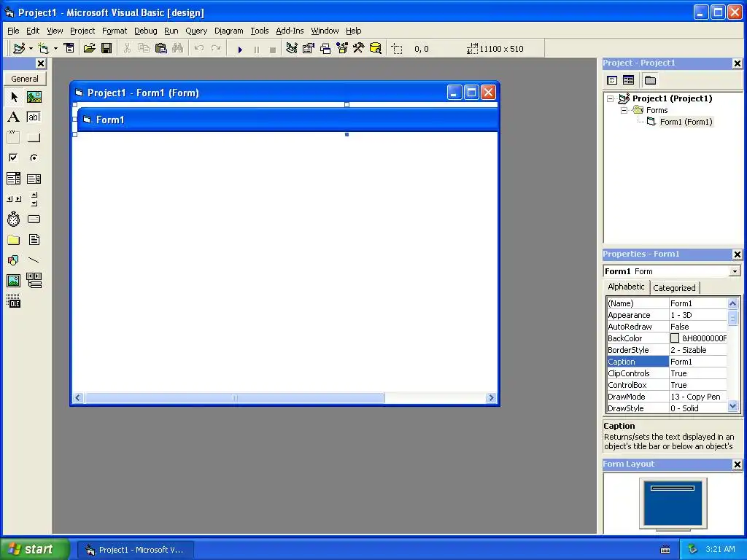Start the program with the Run arrow

[x=240, y=49]
